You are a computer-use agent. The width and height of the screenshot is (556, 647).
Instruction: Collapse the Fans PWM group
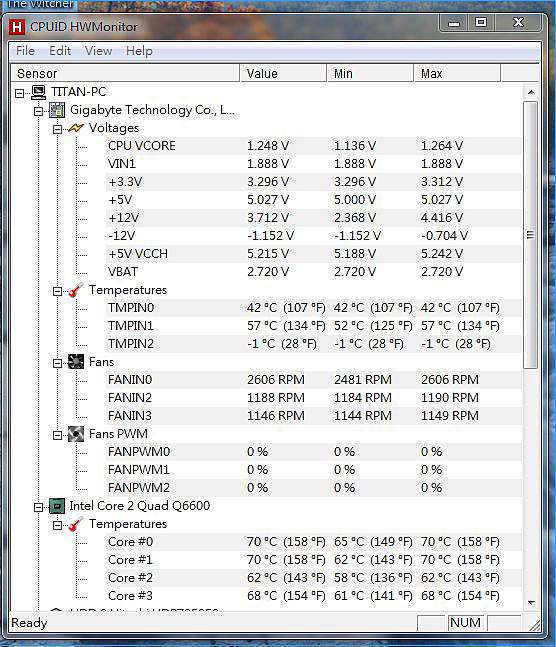pyautogui.click(x=57, y=435)
